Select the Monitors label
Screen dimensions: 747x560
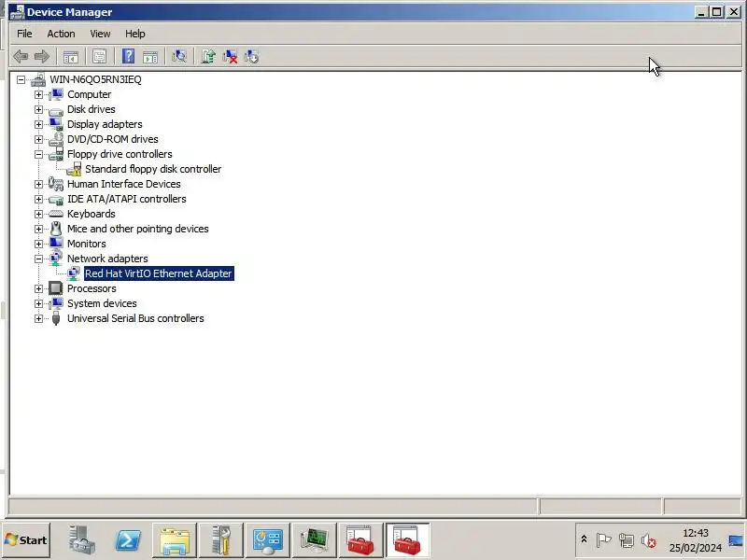click(x=86, y=244)
